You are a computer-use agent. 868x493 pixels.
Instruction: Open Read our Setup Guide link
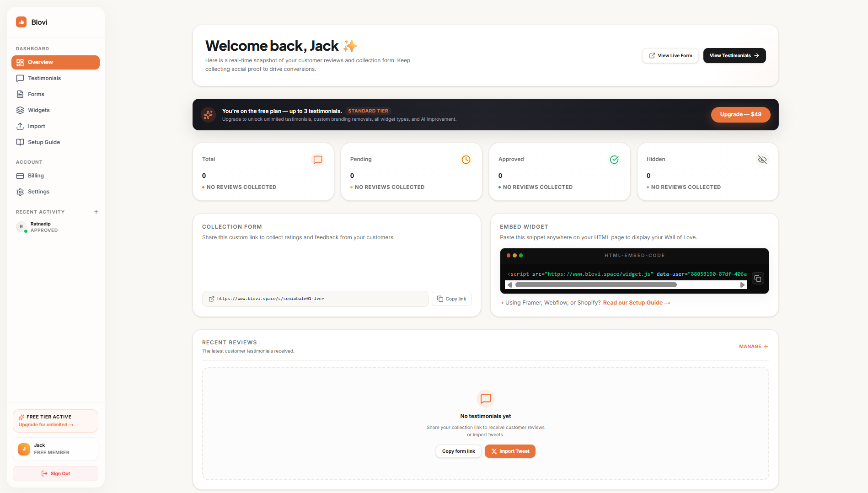(636, 303)
